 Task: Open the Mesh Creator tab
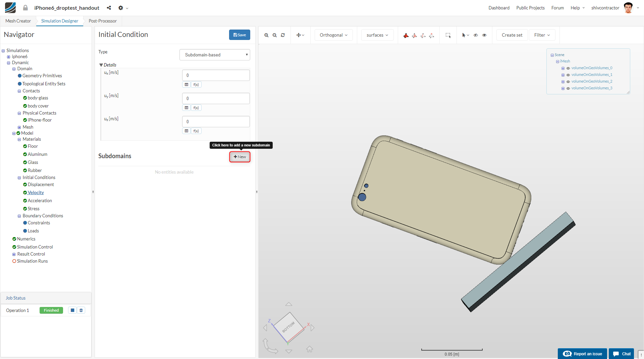[18, 21]
